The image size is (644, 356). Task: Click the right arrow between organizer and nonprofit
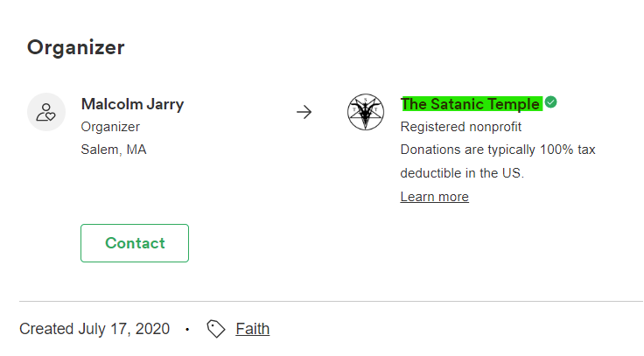click(304, 112)
